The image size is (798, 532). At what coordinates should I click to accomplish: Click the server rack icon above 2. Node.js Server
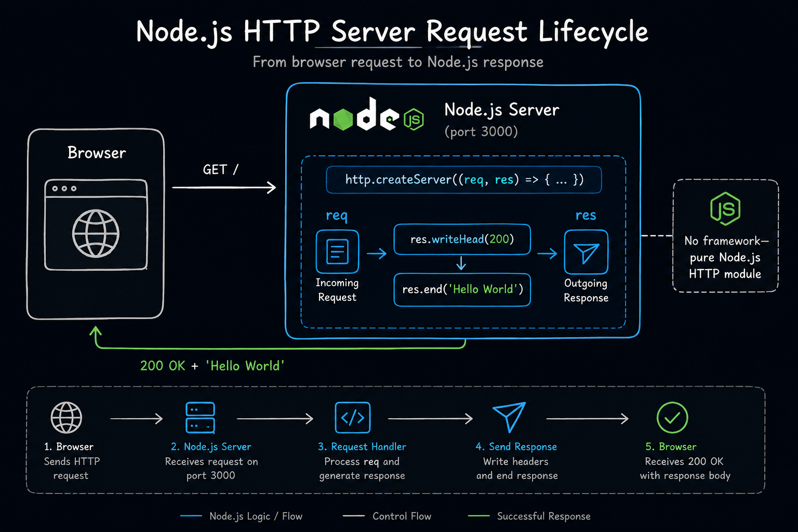(200, 418)
